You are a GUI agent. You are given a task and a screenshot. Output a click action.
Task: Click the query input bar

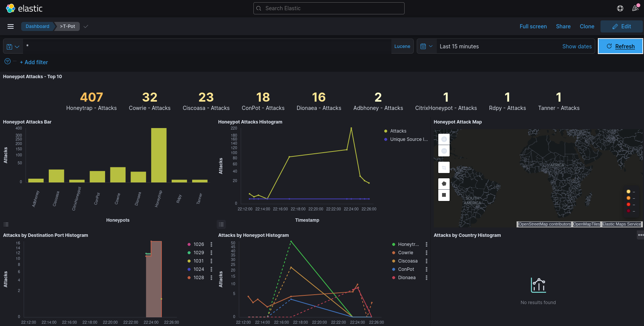click(207, 46)
